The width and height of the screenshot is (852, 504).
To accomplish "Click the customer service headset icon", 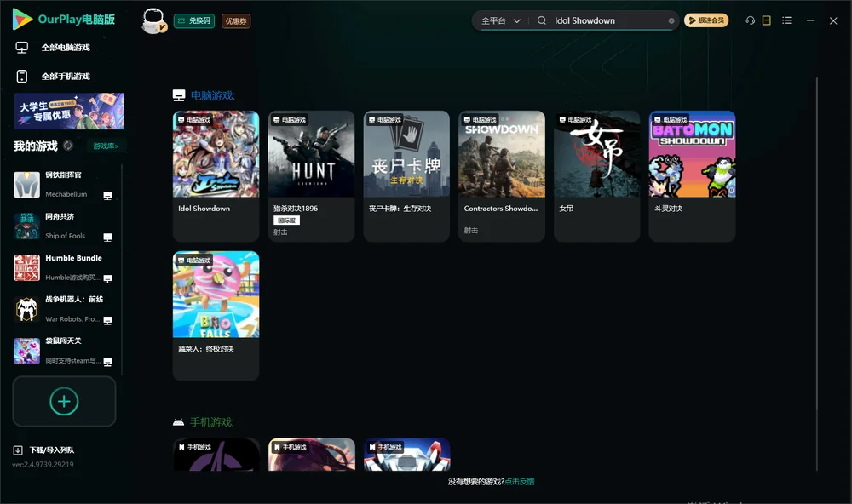I will 751,20.
